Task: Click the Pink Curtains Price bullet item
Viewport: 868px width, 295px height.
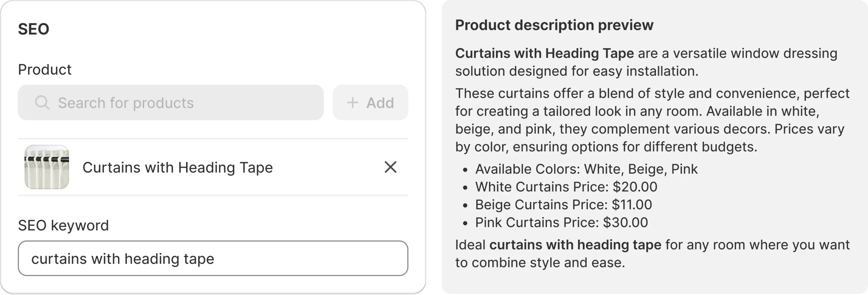Action: point(561,222)
